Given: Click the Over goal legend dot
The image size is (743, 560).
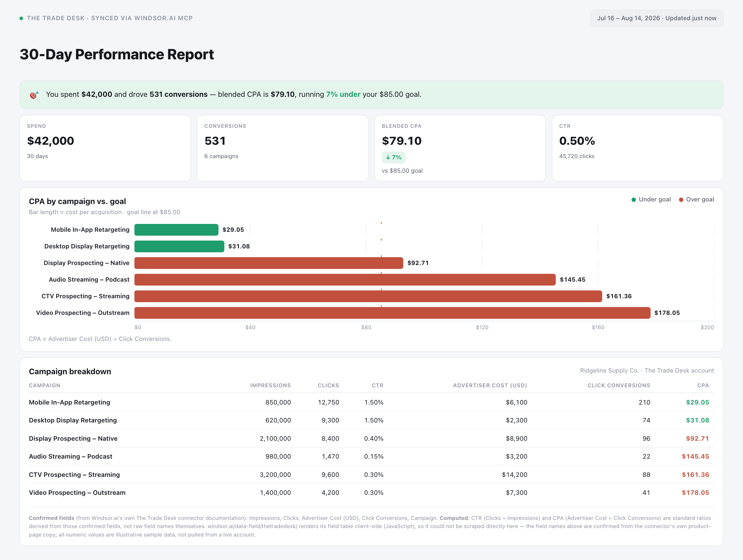Looking at the screenshot, I should tap(681, 199).
